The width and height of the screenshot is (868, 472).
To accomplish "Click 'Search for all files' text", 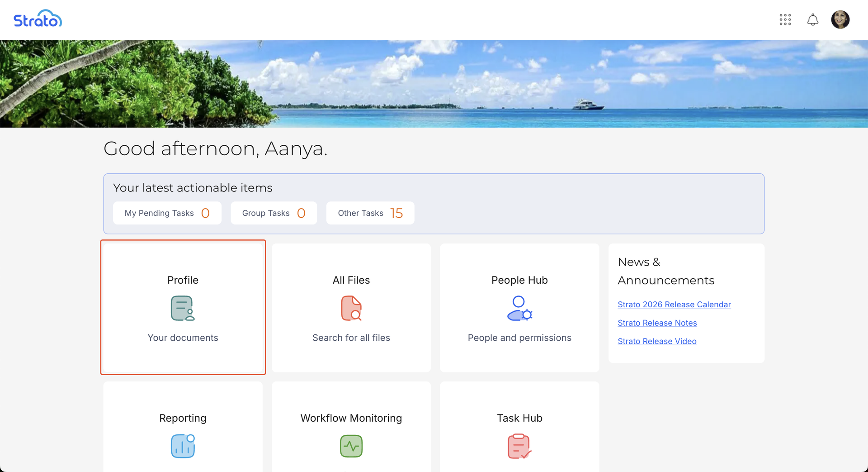I will (351, 338).
